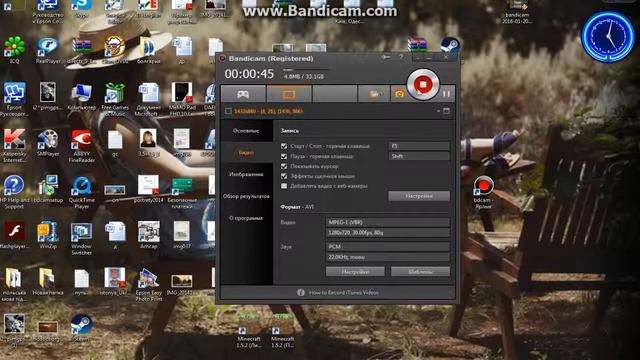Toggle the fullscreen window icon in Bandicam

(x=447, y=111)
